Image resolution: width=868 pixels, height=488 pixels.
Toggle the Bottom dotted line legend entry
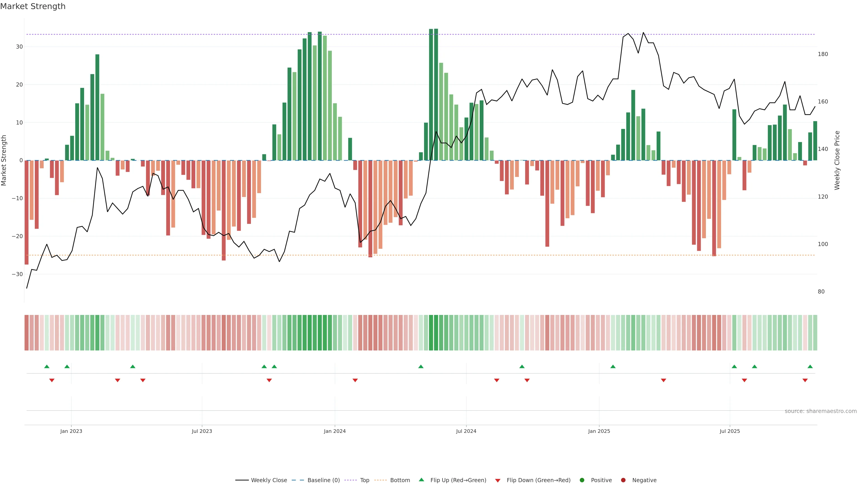400,480
